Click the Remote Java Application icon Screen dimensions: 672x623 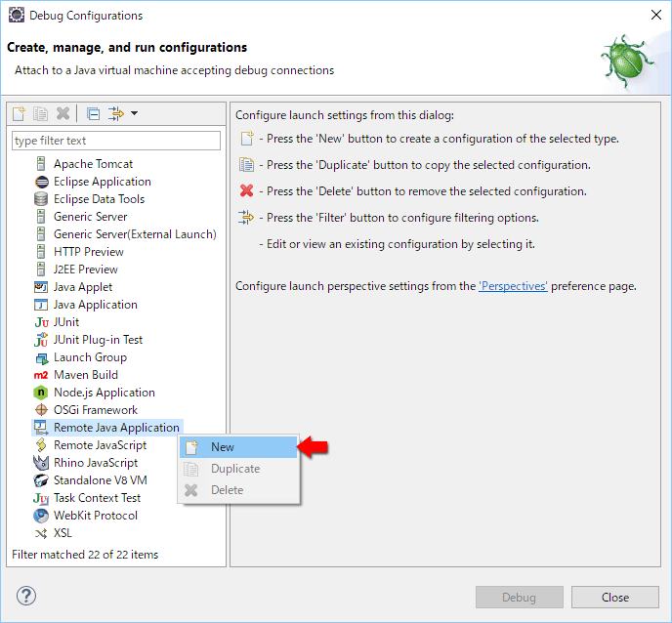[41, 428]
